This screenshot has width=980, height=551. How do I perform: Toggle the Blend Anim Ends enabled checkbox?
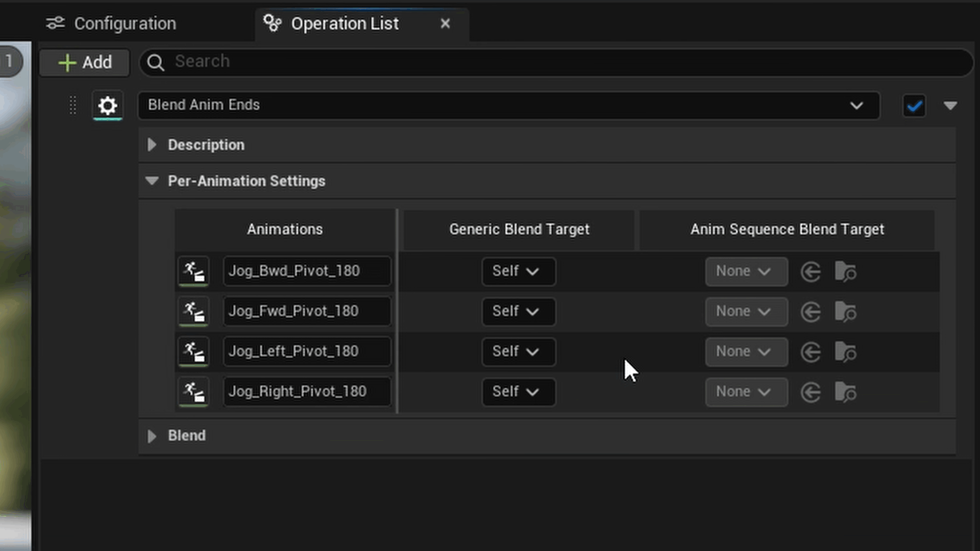pos(914,106)
